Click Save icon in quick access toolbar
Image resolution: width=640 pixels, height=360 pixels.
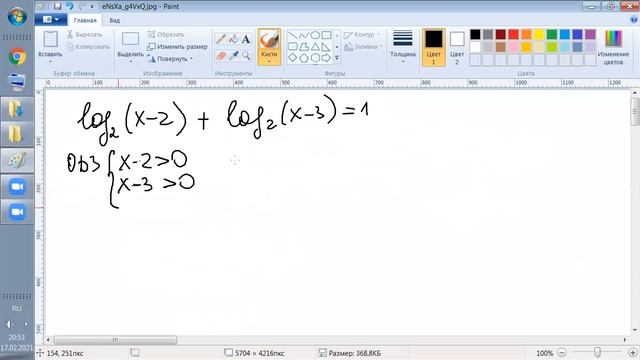pyautogui.click(x=58, y=6)
